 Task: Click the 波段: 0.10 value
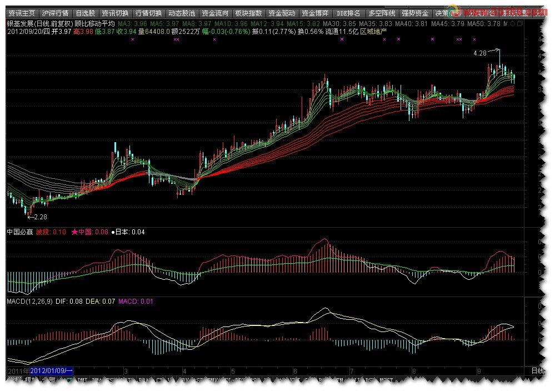coord(51,232)
